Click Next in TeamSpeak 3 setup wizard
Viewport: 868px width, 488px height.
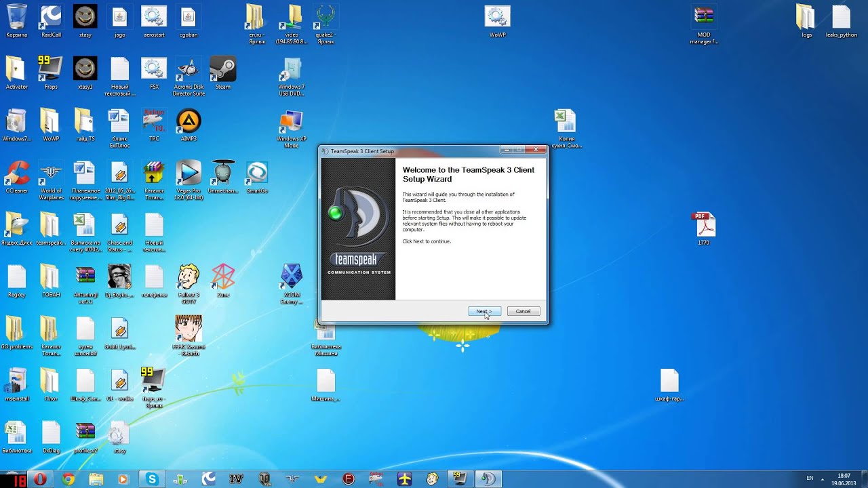coord(484,311)
